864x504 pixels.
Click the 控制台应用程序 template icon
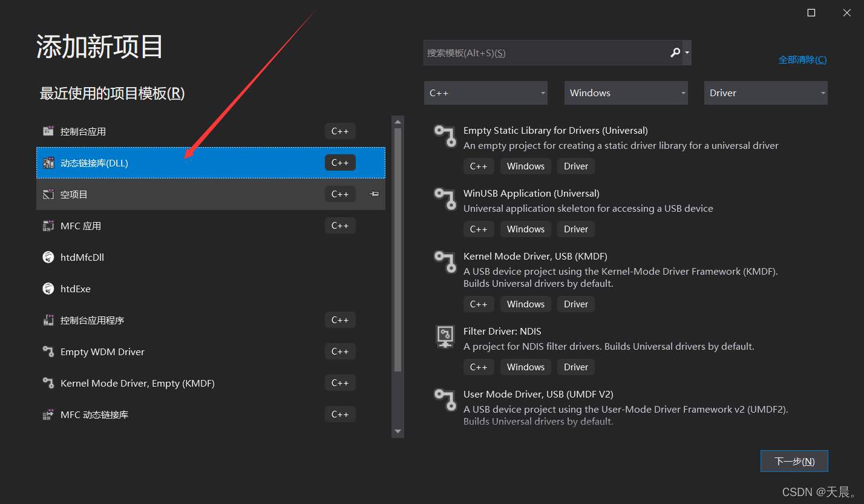pyautogui.click(x=48, y=320)
